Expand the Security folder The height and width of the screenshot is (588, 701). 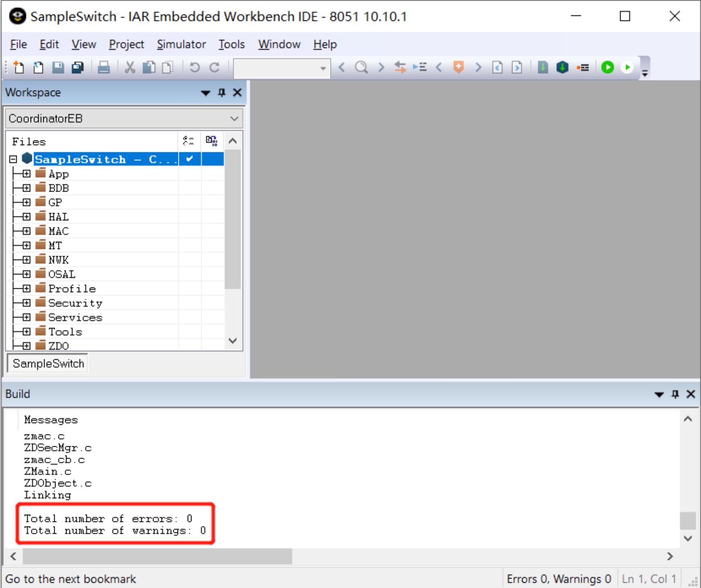point(27,303)
